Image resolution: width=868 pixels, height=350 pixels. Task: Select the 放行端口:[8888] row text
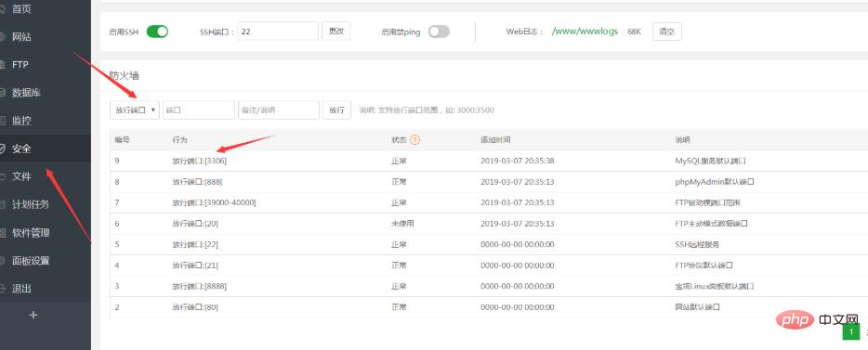point(199,287)
